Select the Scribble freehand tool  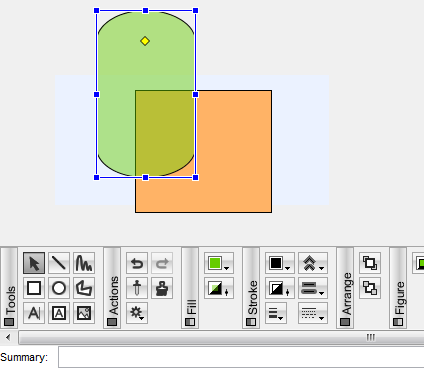(84, 263)
